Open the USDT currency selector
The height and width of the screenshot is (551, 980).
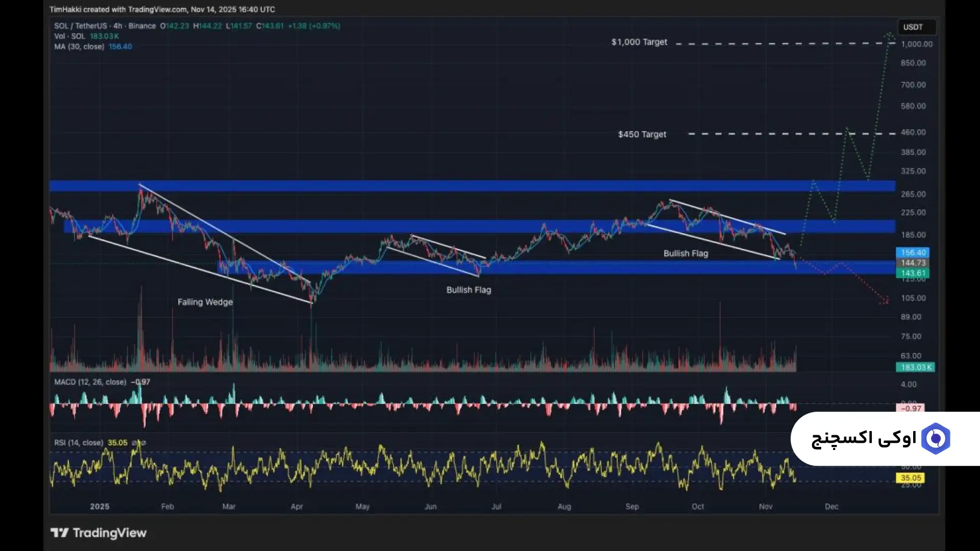(x=913, y=27)
